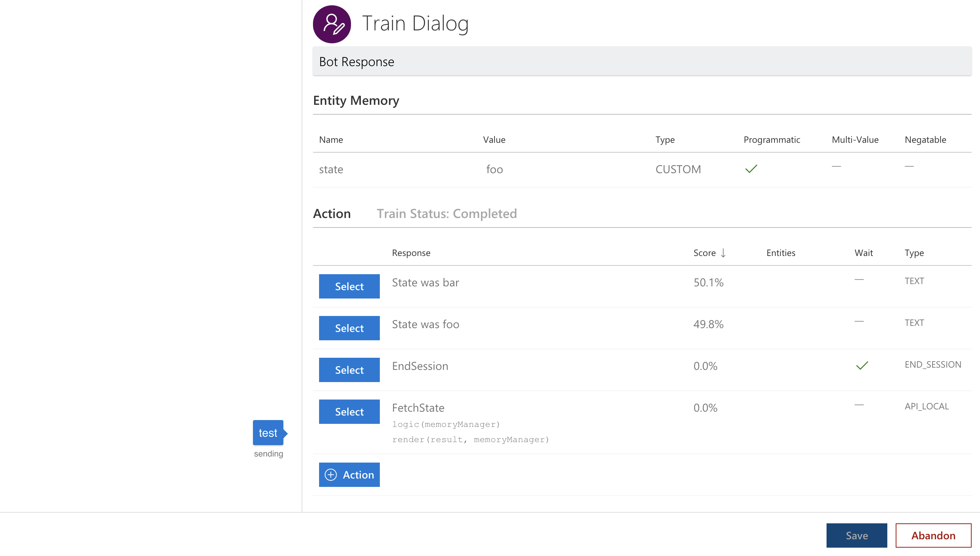Select the EndSession action

point(349,370)
